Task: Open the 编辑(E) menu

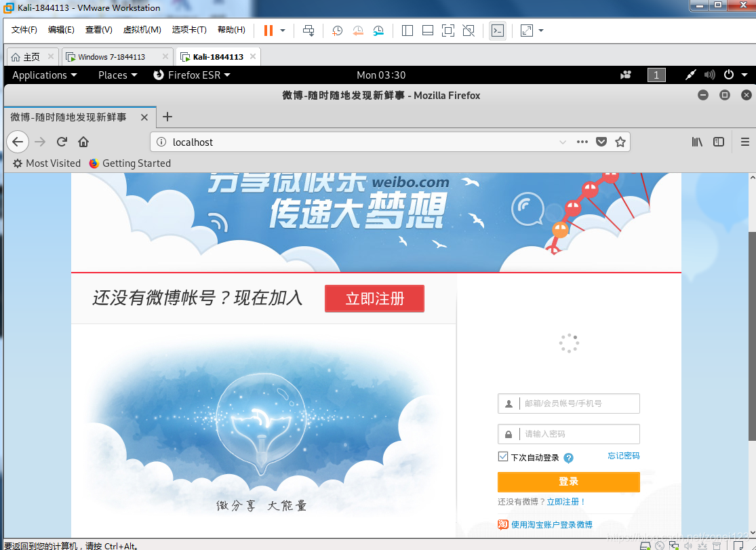Action: click(61, 30)
